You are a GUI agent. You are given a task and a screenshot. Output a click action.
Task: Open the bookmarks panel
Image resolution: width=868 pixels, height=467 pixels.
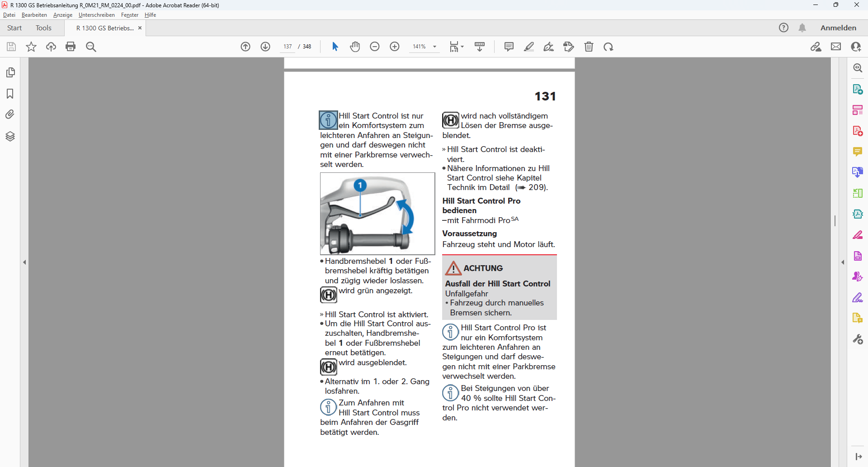(x=10, y=94)
